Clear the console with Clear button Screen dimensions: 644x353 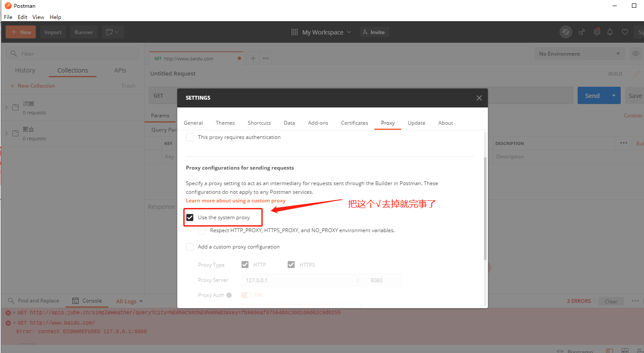pyautogui.click(x=611, y=301)
